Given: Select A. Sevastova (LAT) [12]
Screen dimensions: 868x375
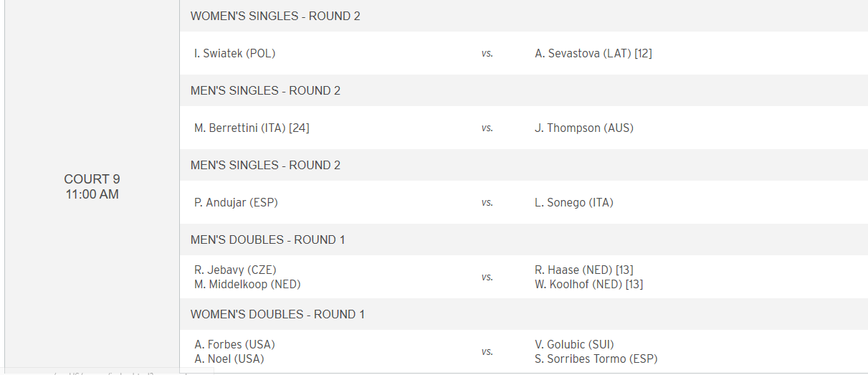Looking at the screenshot, I should (593, 53).
